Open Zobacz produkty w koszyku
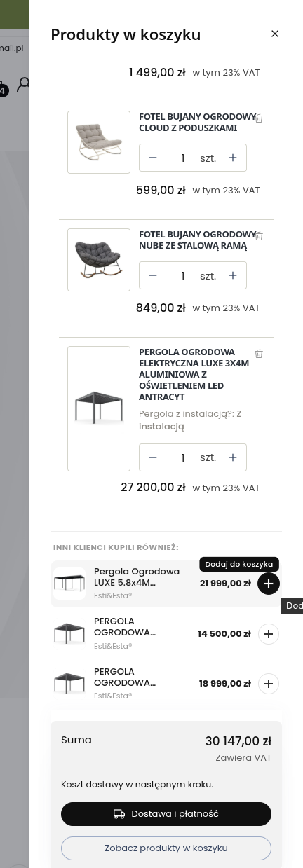This screenshot has width=303, height=868. (166, 848)
